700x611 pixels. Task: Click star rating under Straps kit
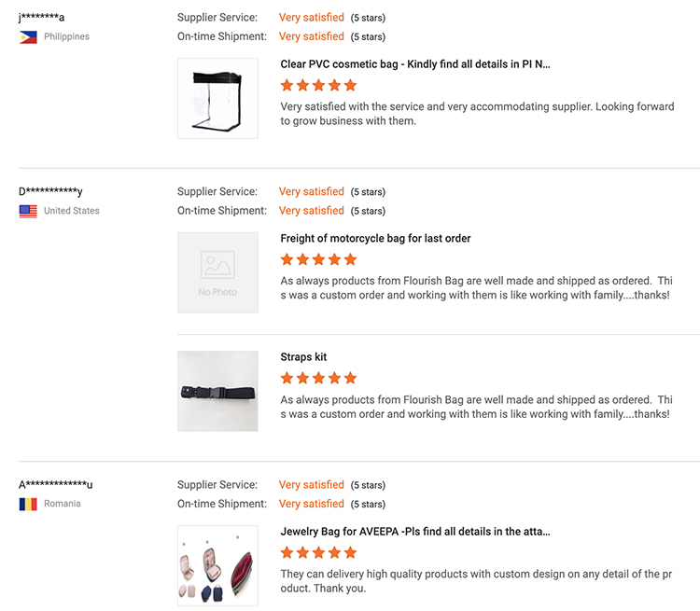[x=319, y=379]
